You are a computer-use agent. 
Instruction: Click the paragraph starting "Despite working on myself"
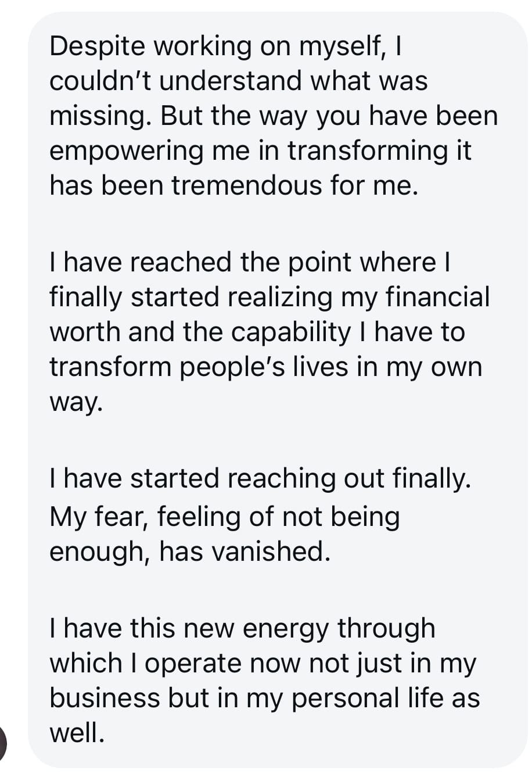[x=273, y=116]
